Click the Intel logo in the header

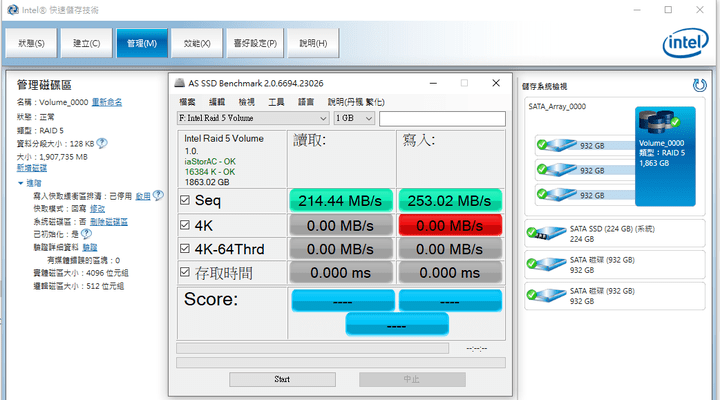coord(686,43)
